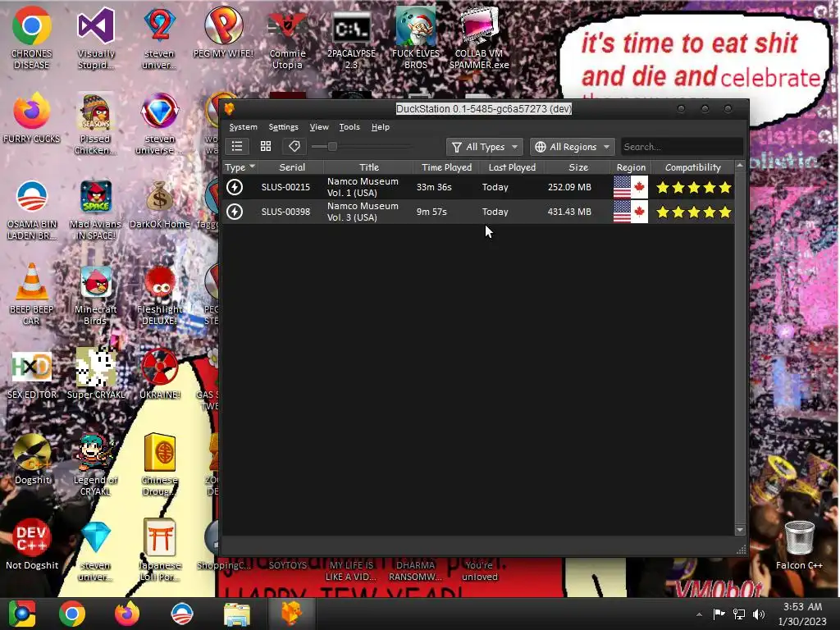The height and width of the screenshot is (630, 840).
Task: Click the game list scrollbar up arrow
Action: tap(740, 166)
